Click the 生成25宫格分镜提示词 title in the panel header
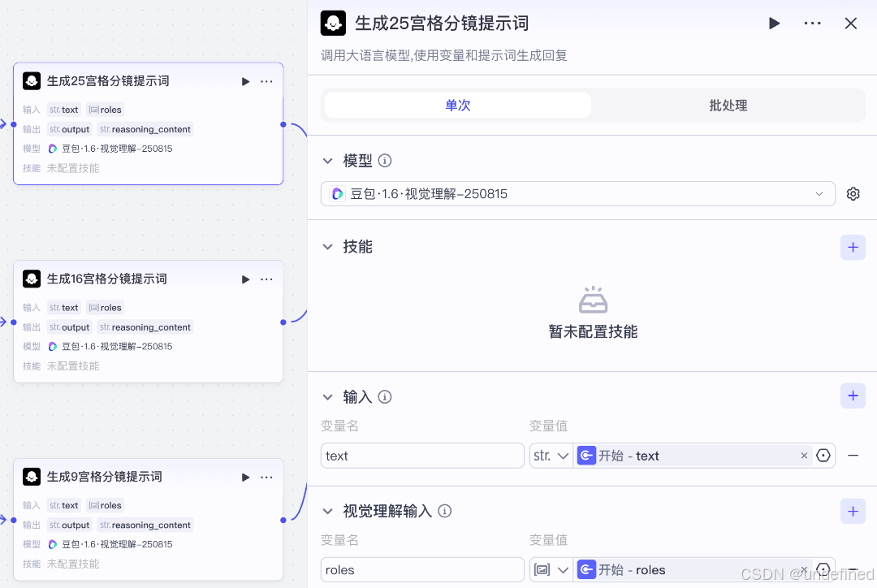877x588 pixels. coord(442,24)
